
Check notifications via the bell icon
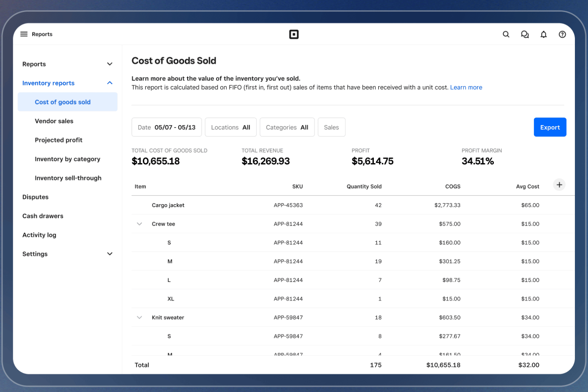pyautogui.click(x=544, y=34)
